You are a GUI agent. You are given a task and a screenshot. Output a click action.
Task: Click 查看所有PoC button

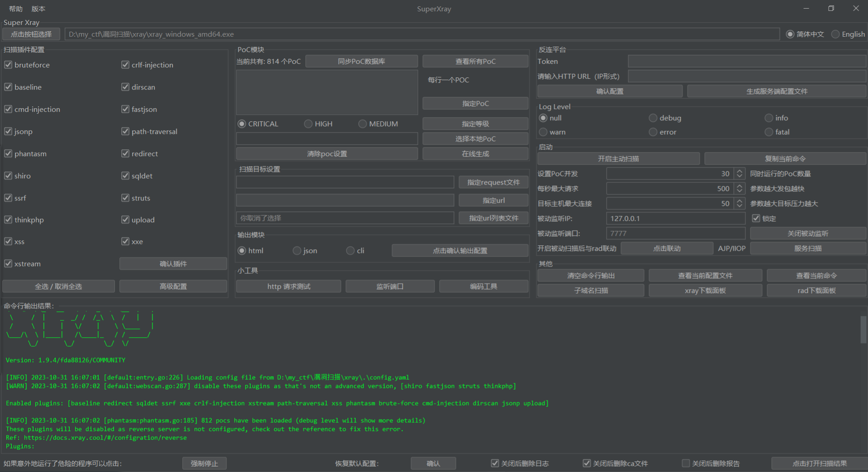click(x=475, y=61)
